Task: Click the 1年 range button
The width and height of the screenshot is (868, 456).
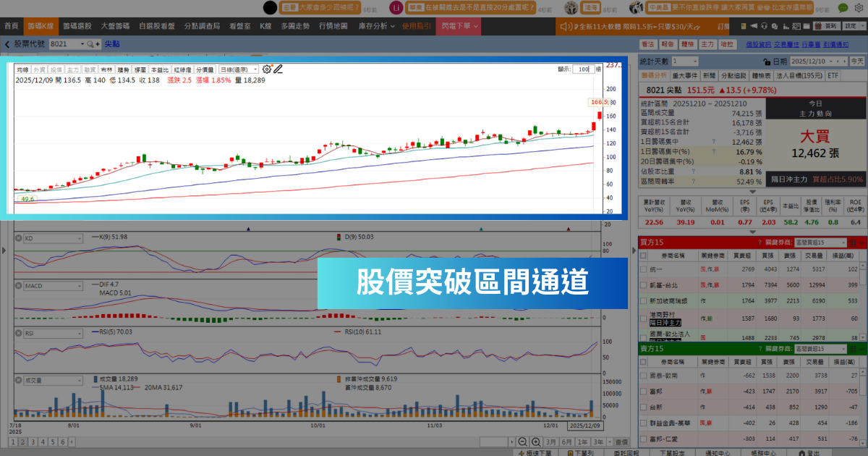Action: 582,442
